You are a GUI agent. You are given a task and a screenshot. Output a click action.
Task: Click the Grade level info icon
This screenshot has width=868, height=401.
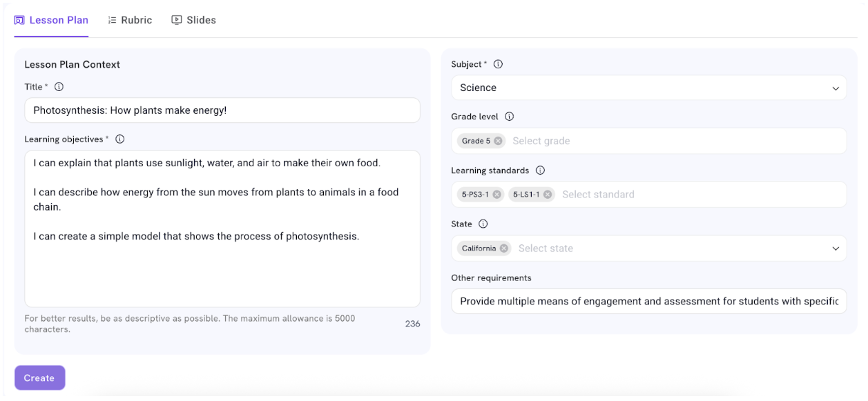(510, 117)
